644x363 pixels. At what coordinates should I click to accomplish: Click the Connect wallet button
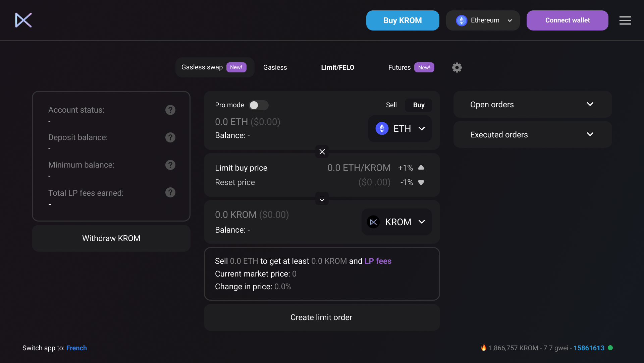click(x=567, y=20)
